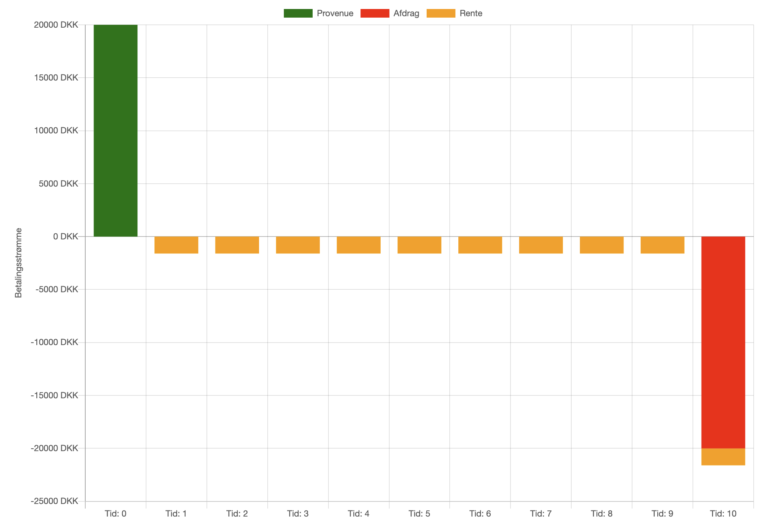
Task: Select the Rente bar at Tid: 4
Action: point(359,245)
